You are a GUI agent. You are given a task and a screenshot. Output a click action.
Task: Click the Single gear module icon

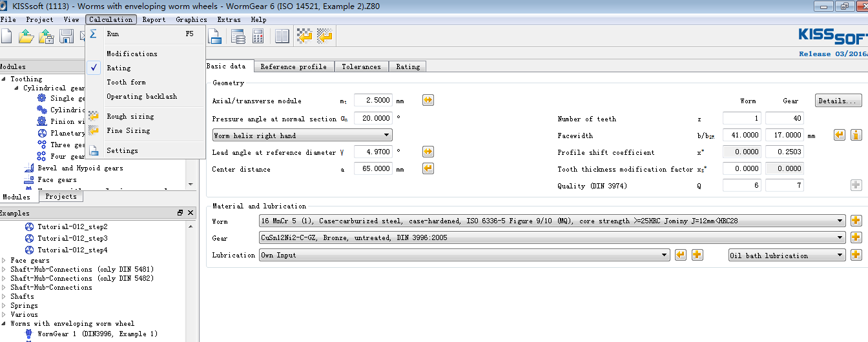click(41, 98)
